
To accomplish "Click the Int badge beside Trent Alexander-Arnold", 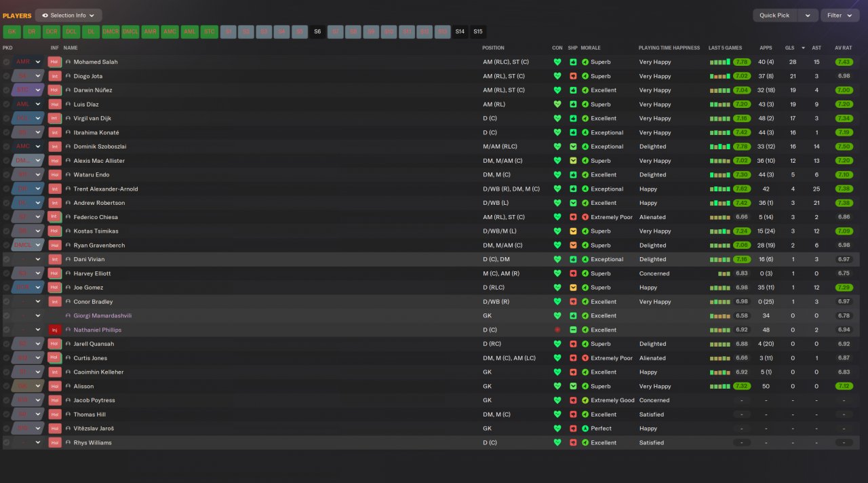I will 55,189.
